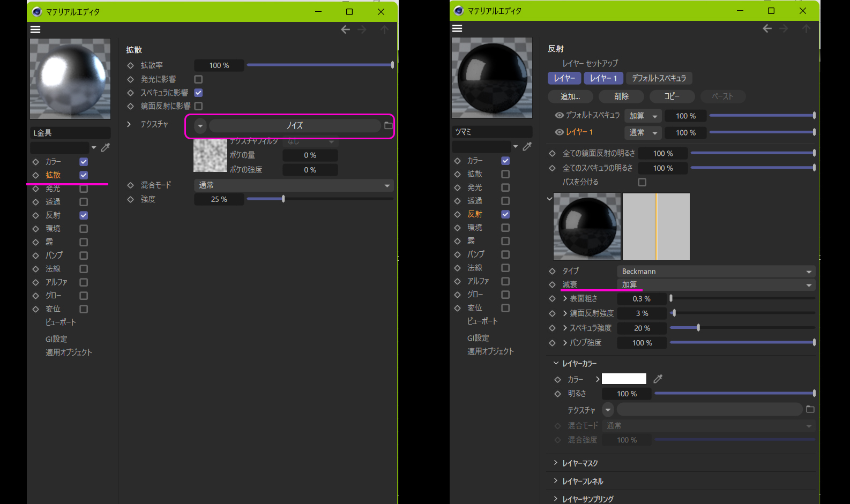Open hamburger menu in left material editor

coord(35,29)
